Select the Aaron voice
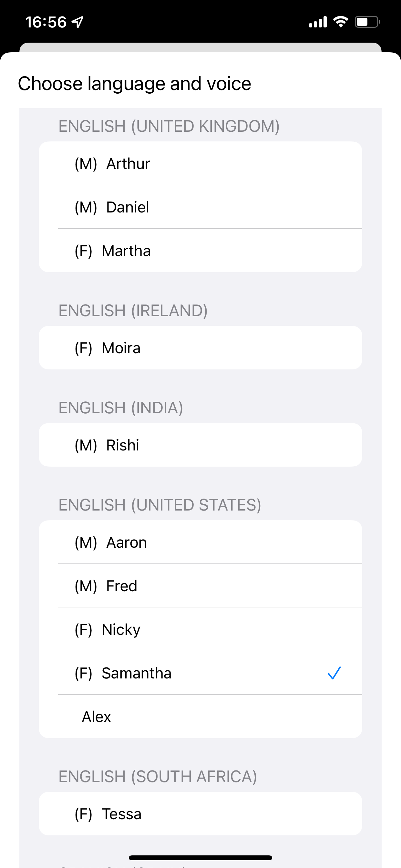This screenshot has height=868, width=401. click(x=200, y=542)
